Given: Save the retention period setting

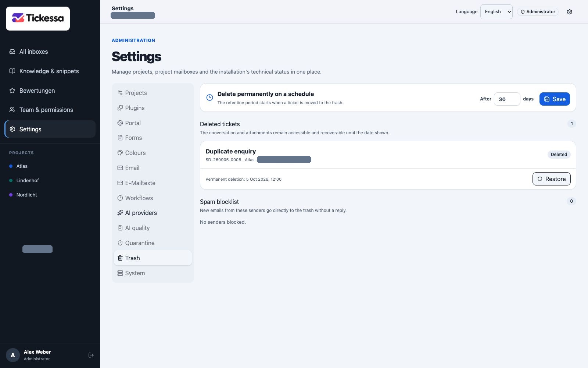Looking at the screenshot, I should pos(555,99).
